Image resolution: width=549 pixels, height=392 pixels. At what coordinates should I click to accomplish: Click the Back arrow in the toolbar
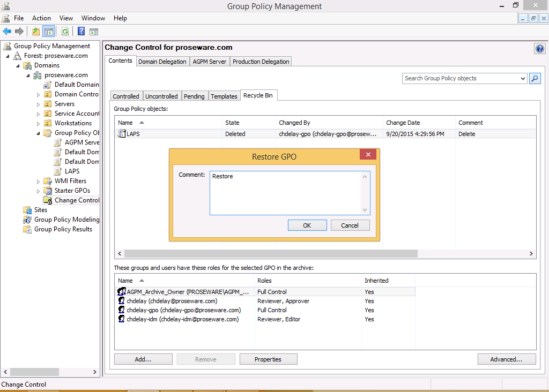[x=7, y=32]
